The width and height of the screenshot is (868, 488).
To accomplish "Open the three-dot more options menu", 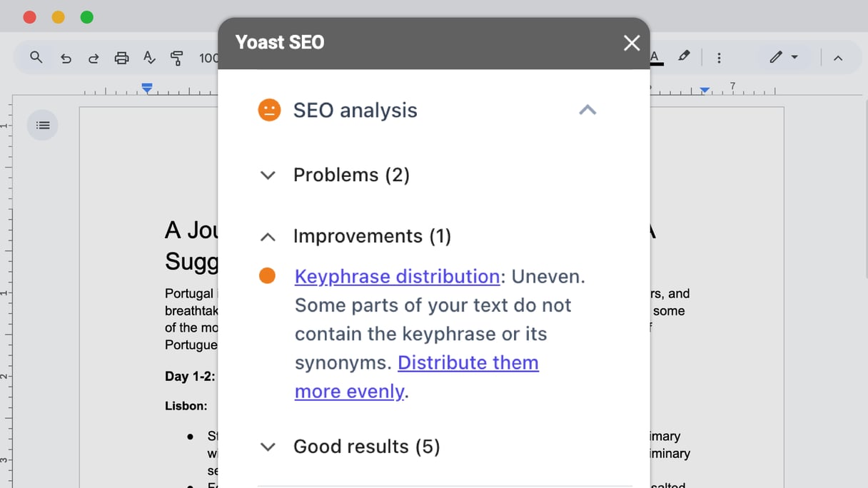I will pos(719,58).
